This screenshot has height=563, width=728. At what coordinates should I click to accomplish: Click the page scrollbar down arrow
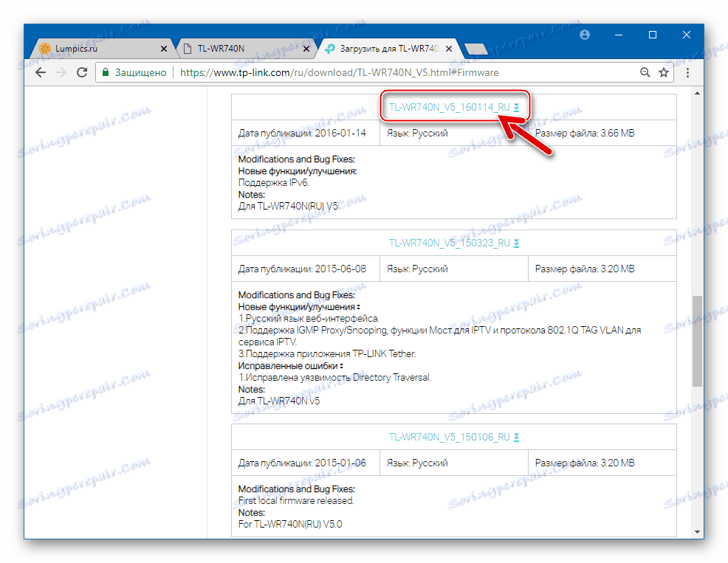697,532
